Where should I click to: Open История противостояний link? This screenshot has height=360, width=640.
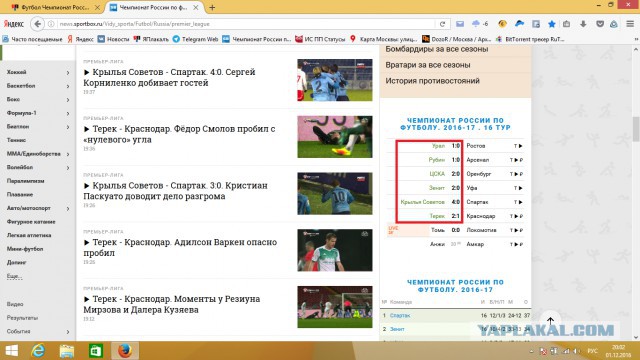[432, 81]
